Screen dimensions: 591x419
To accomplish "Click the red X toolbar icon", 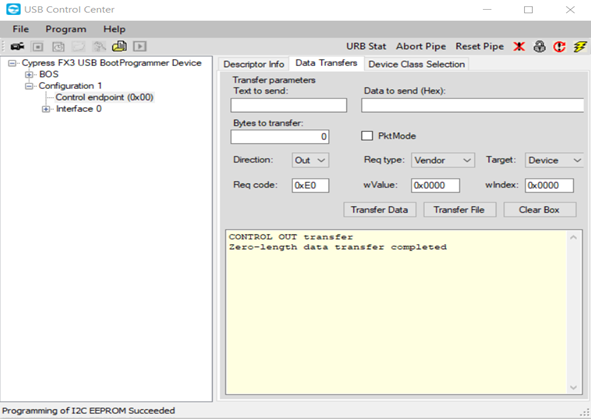I will [519, 46].
